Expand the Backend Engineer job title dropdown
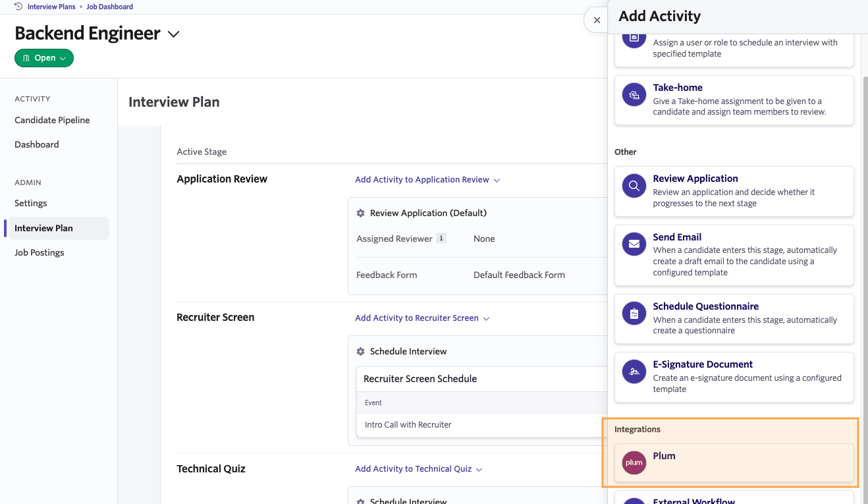 tap(174, 34)
